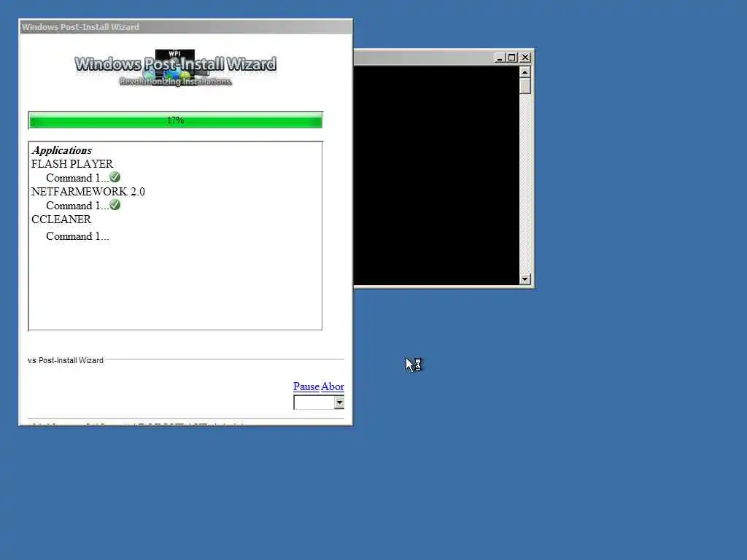The height and width of the screenshot is (560, 747).
Task: Open the dropdown below Pause link
Action: point(338,402)
